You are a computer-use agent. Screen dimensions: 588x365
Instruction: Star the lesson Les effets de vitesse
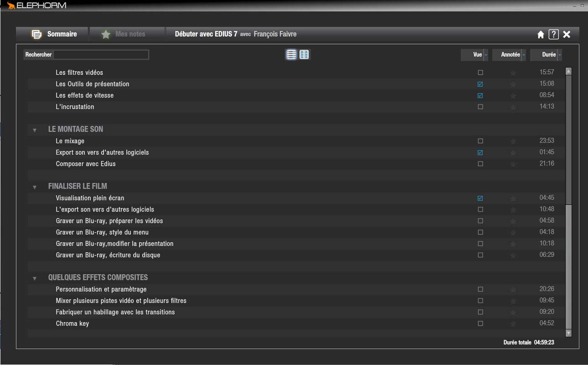point(513,95)
